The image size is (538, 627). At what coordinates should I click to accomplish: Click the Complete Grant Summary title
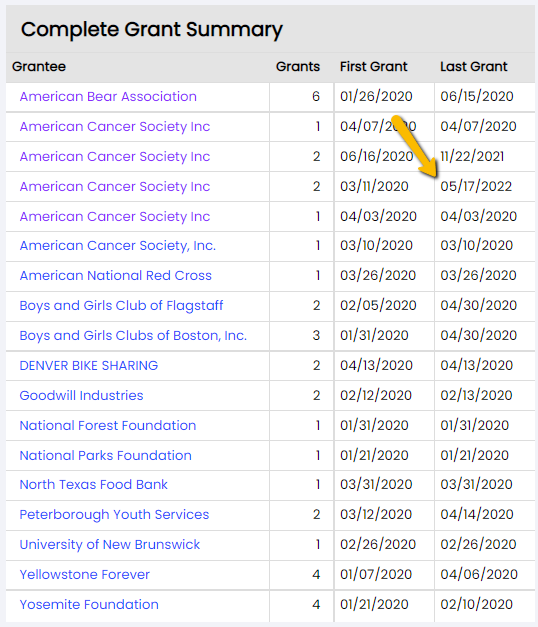coord(152,30)
